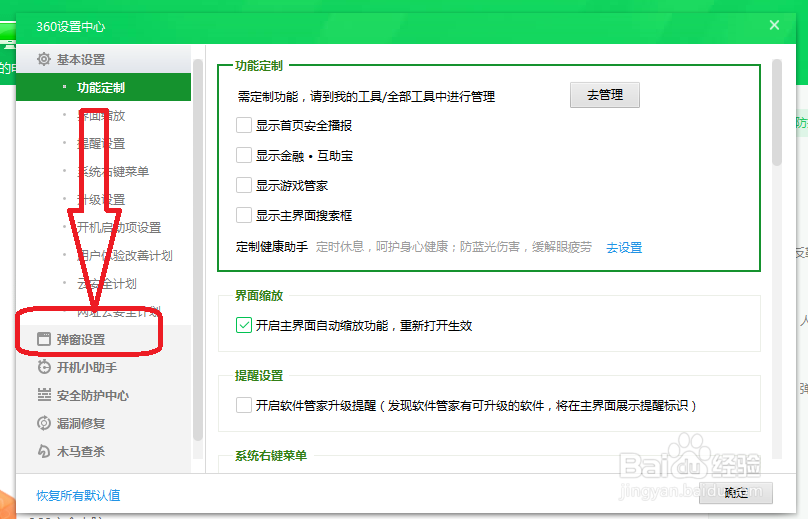This screenshot has width=808, height=519.
Task: Click the wall icon beside 安全防护中心
Action: pyautogui.click(x=44, y=395)
